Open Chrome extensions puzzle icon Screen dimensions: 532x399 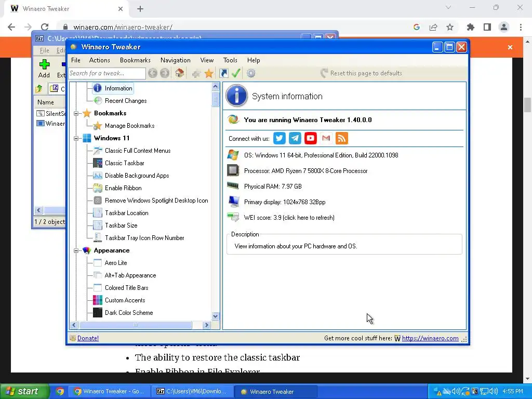point(470,27)
